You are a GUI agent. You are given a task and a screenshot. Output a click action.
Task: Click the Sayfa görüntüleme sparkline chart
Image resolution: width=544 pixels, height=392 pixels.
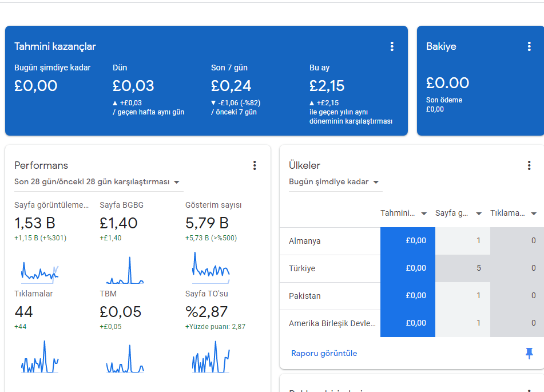pos(39,271)
